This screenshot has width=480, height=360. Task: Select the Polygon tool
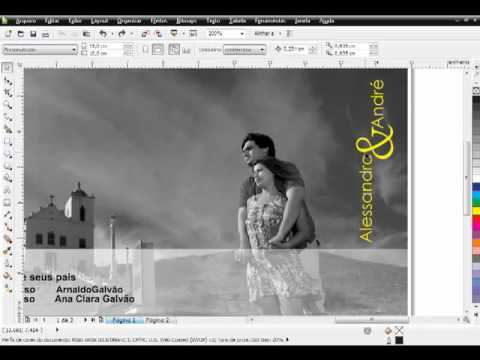pyautogui.click(x=7, y=166)
